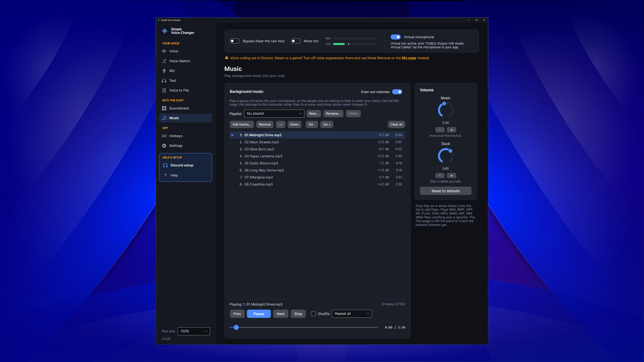
Task: Open Voice Sketch pencil icon
Action: tap(164, 61)
